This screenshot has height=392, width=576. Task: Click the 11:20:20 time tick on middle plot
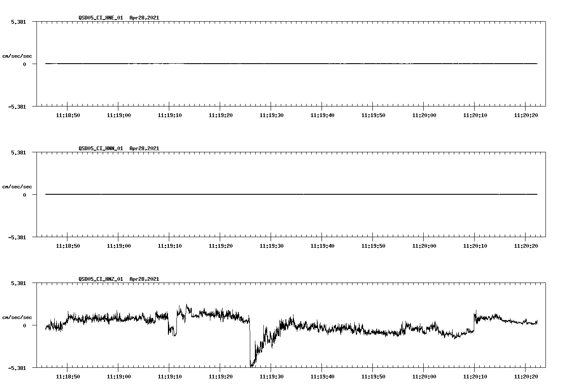[526, 245]
